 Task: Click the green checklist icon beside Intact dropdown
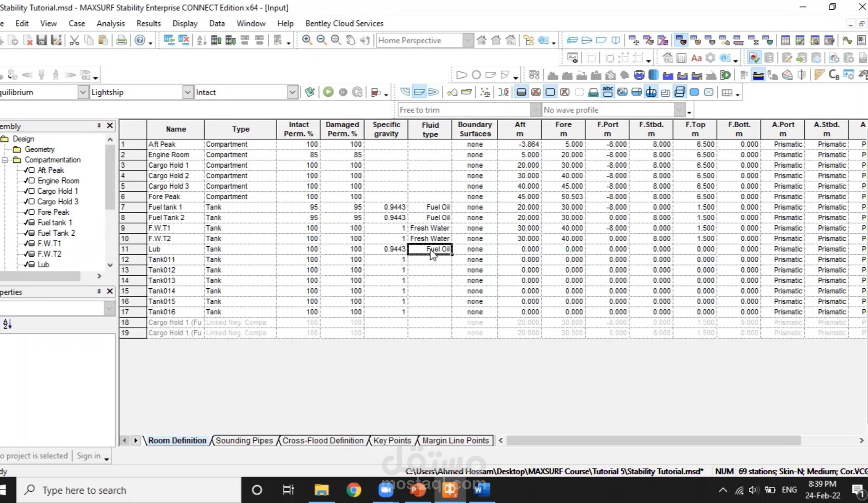pyautogui.click(x=310, y=92)
